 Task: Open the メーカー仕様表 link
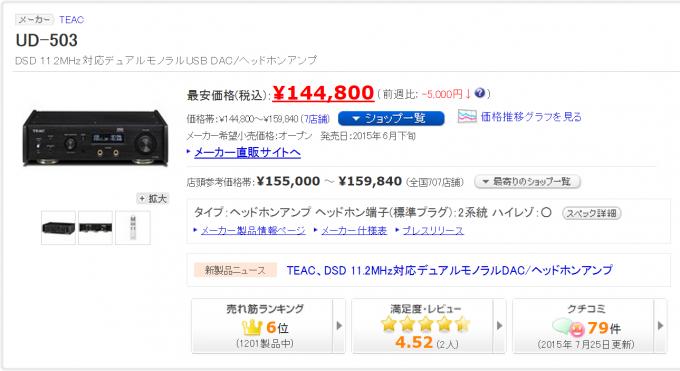pos(354,230)
